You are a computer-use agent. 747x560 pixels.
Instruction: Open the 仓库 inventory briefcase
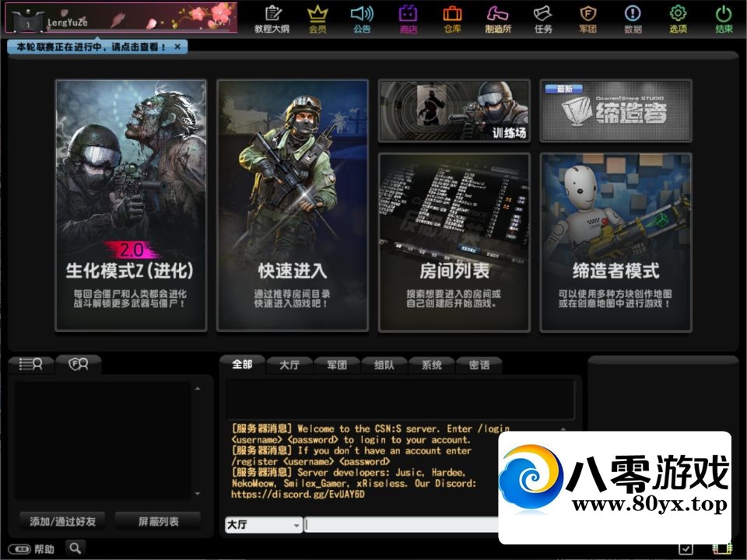(x=452, y=19)
